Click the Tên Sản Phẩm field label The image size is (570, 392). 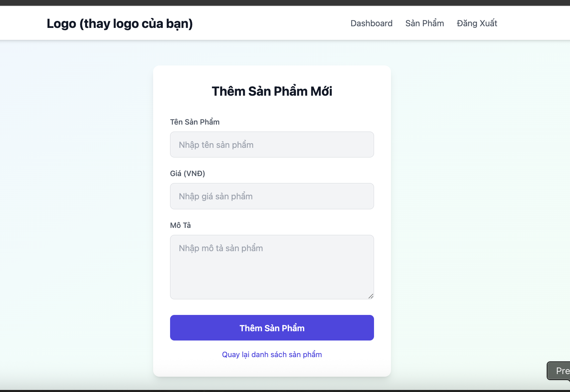pyautogui.click(x=195, y=122)
